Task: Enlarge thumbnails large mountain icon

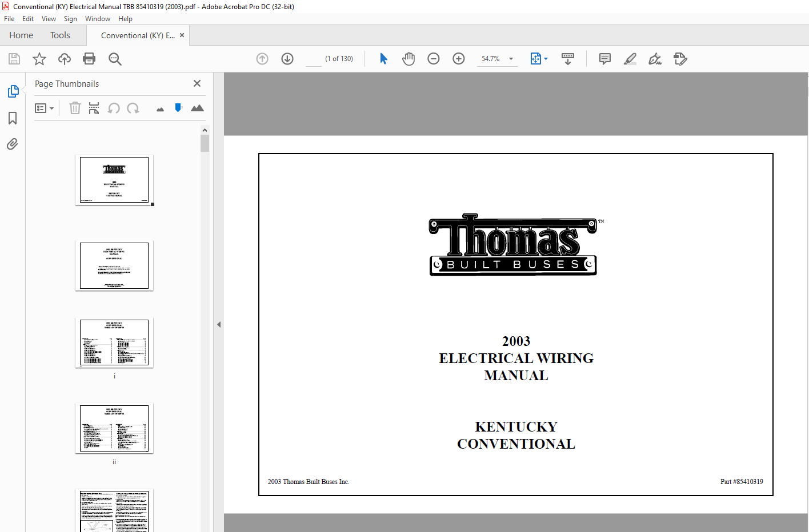Action: (x=197, y=108)
